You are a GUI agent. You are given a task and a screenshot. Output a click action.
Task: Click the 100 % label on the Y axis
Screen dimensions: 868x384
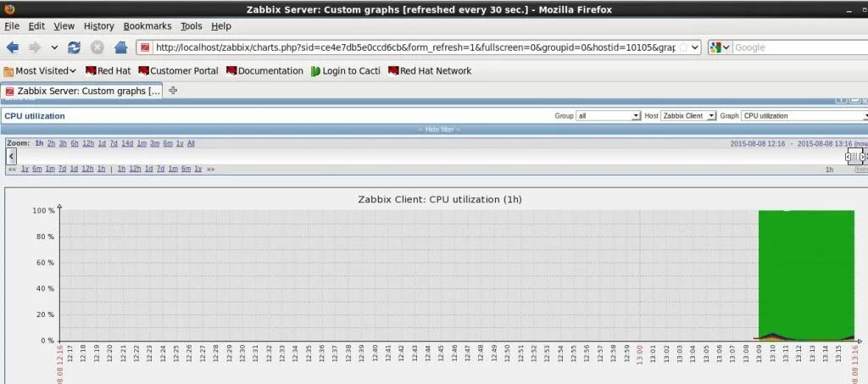tap(43, 211)
